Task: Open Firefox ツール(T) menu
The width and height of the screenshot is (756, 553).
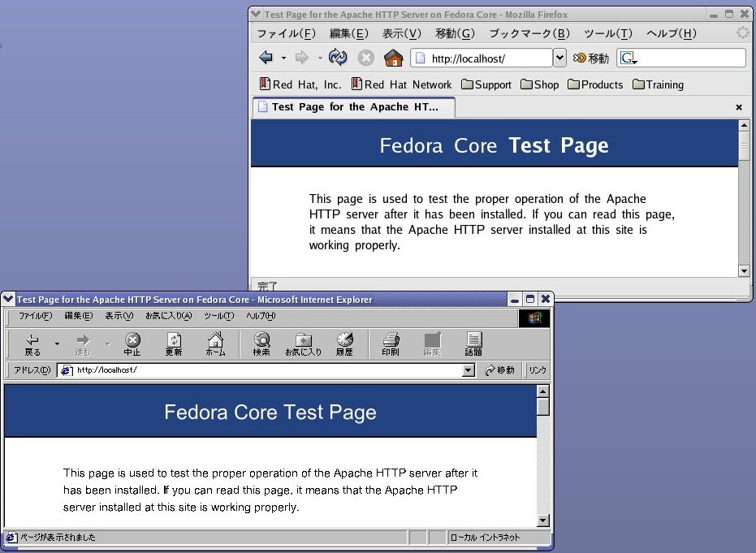Action: tap(608, 33)
